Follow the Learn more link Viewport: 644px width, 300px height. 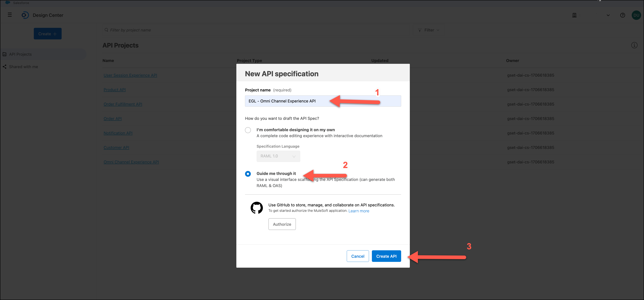click(359, 211)
